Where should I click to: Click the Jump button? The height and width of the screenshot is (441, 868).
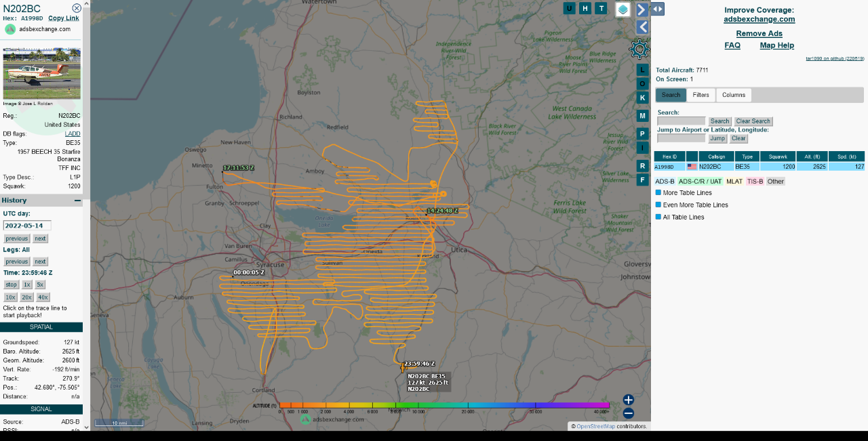pyautogui.click(x=717, y=138)
